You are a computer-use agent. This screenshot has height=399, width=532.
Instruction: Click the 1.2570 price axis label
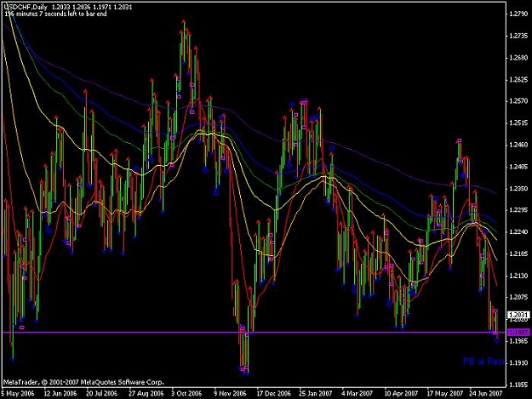coord(518,101)
